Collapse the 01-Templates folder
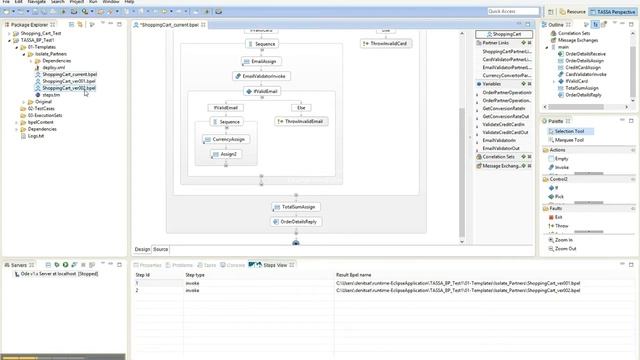This screenshot has width=640, height=360. (17, 47)
